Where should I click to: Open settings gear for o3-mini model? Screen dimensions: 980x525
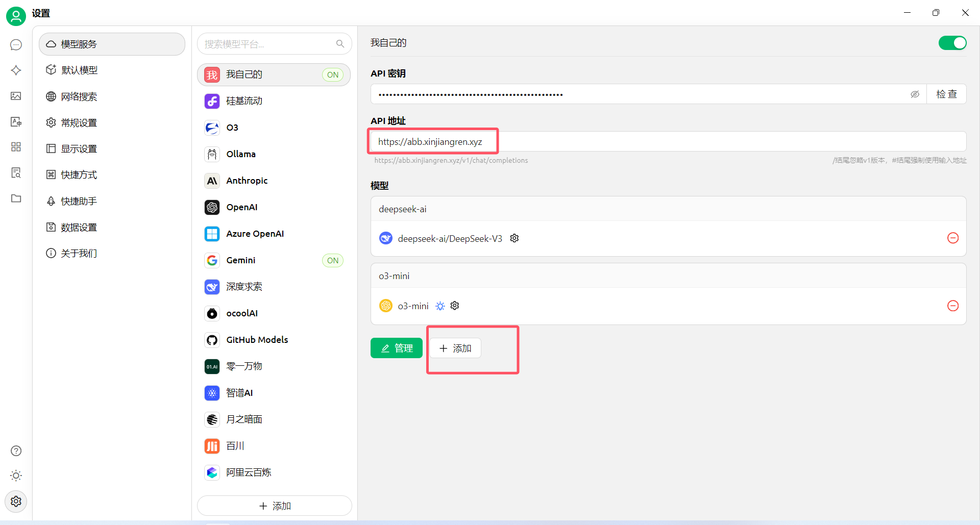tap(455, 306)
